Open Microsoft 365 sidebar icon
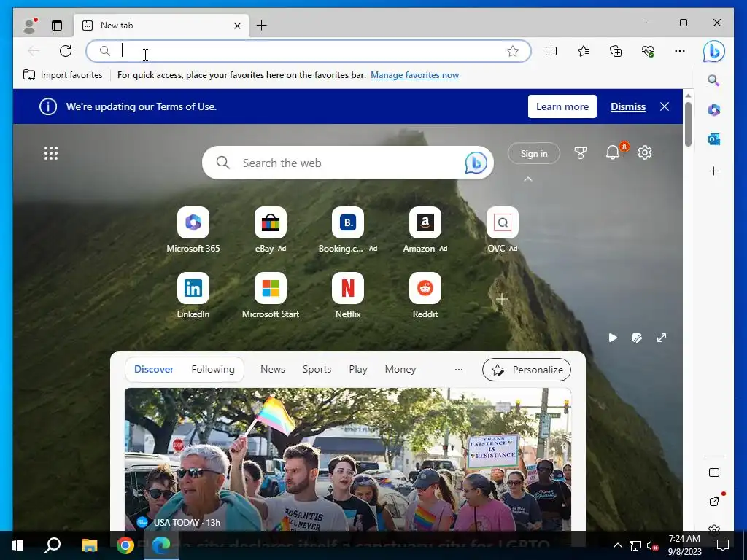This screenshot has width=747, height=560. [713, 110]
